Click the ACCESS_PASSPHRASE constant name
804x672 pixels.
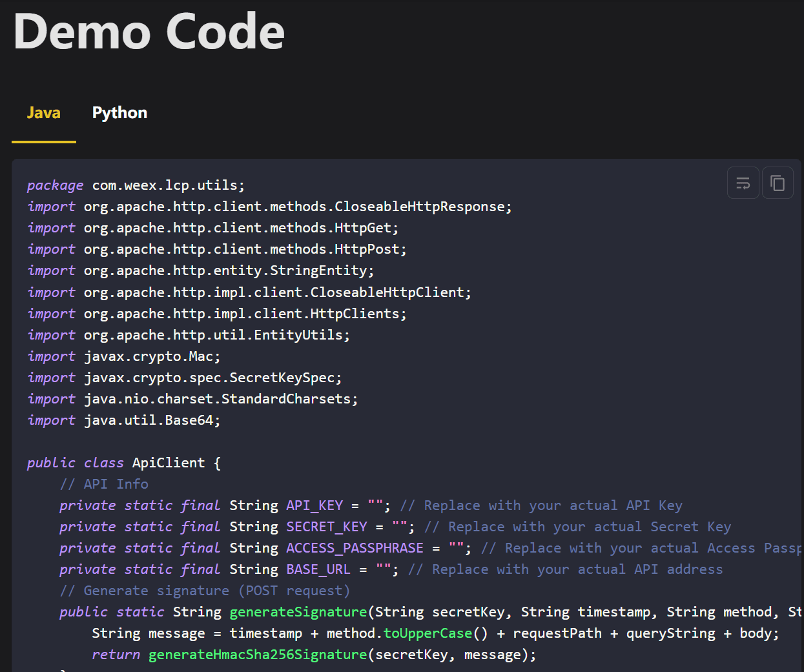click(x=355, y=548)
